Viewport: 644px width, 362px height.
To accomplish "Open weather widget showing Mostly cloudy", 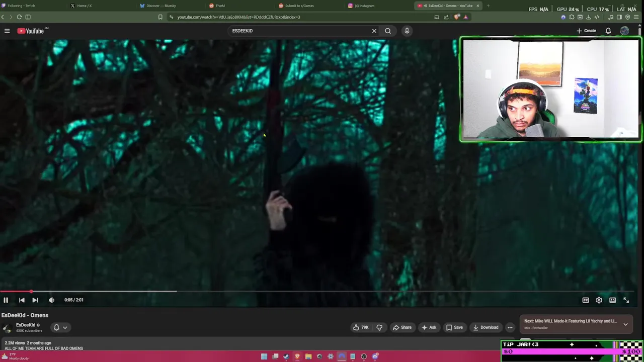I will pyautogui.click(x=15, y=356).
